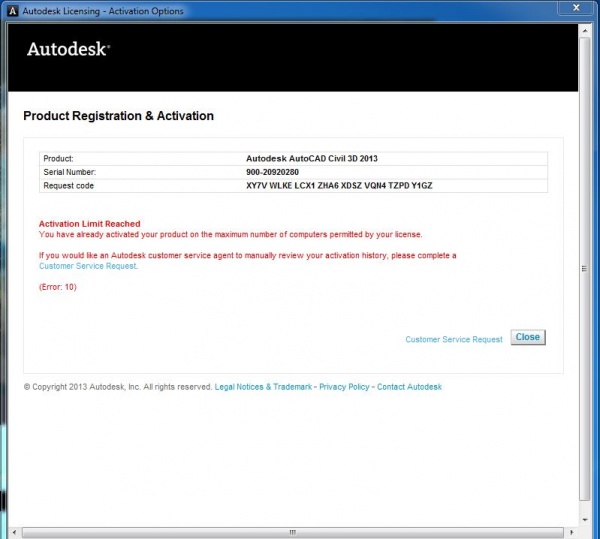Image resolution: width=600 pixels, height=539 pixels.
Task: Open the Contact Autodesk link
Action: pos(409,387)
